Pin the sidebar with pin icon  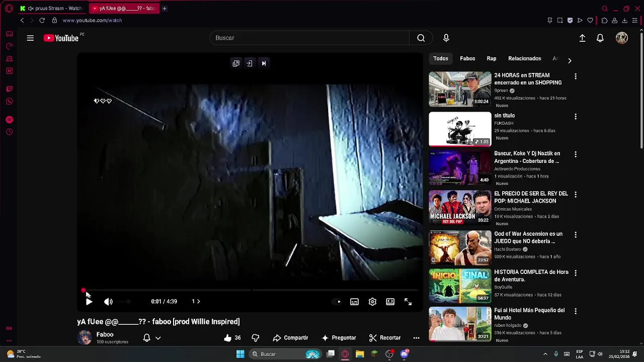coord(550,21)
